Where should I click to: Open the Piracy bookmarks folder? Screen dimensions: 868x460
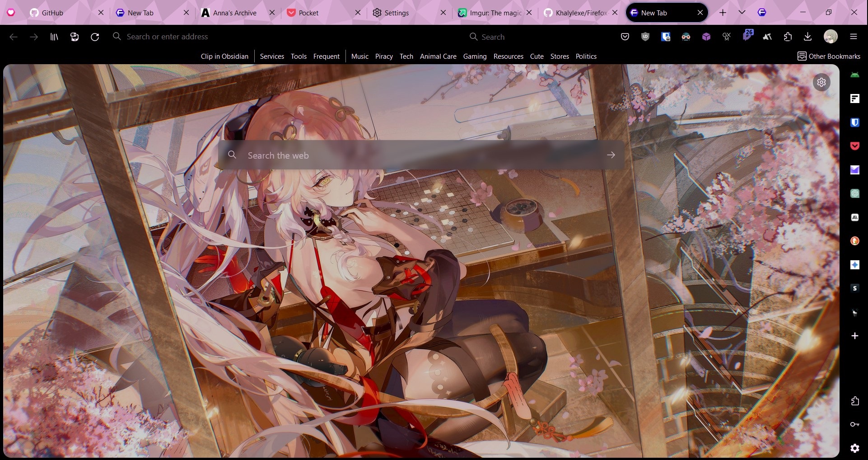click(384, 56)
